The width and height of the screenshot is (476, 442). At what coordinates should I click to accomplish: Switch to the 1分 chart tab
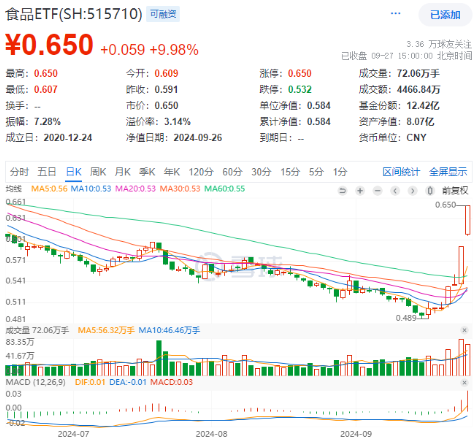340,172
